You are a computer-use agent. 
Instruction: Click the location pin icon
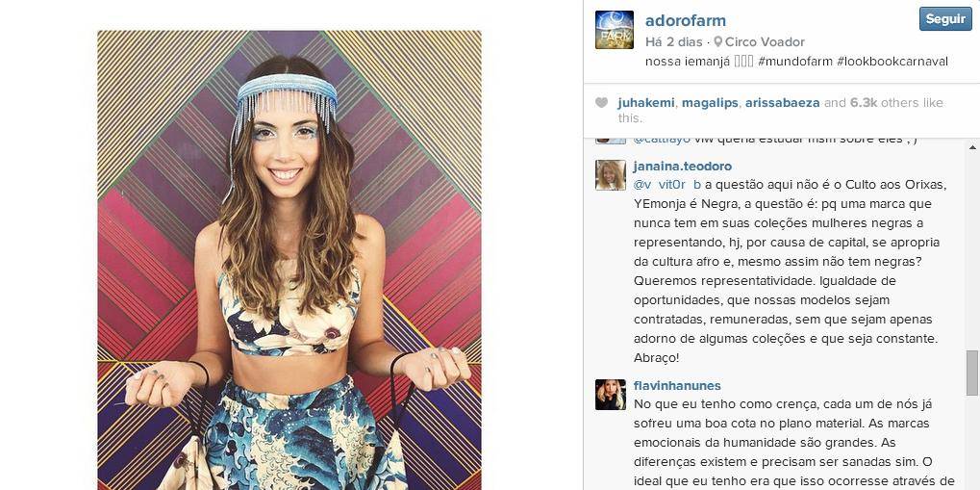[x=718, y=42]
